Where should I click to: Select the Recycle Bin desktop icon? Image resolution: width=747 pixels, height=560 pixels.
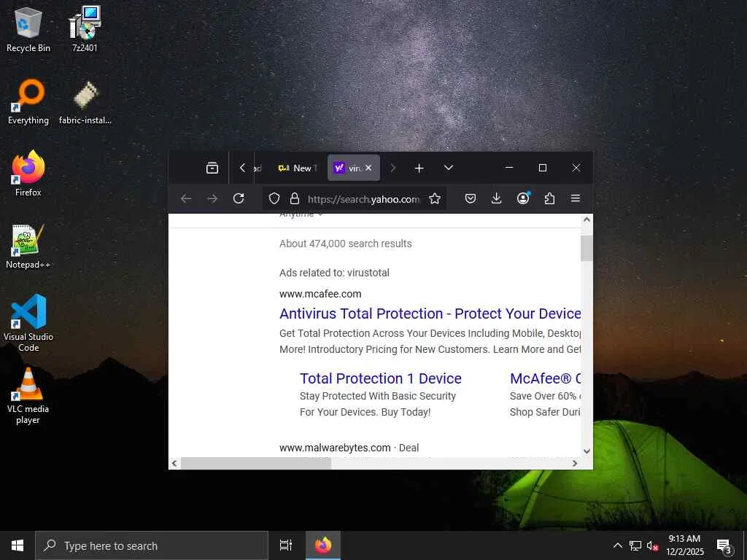point(28,29)
